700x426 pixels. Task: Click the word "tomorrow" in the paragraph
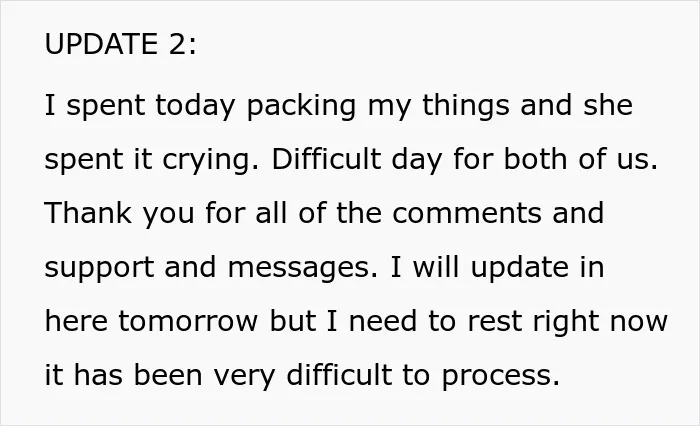[x=188, y=322]
